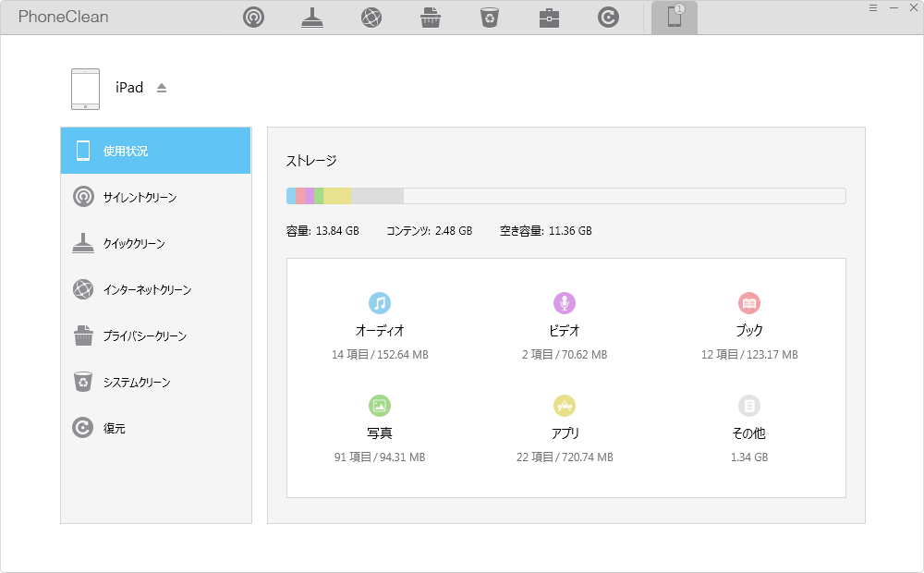Click the PhoneClean app title
This screenshot has height=573, width=924.
pyautogui.click(x=63, y=17)
